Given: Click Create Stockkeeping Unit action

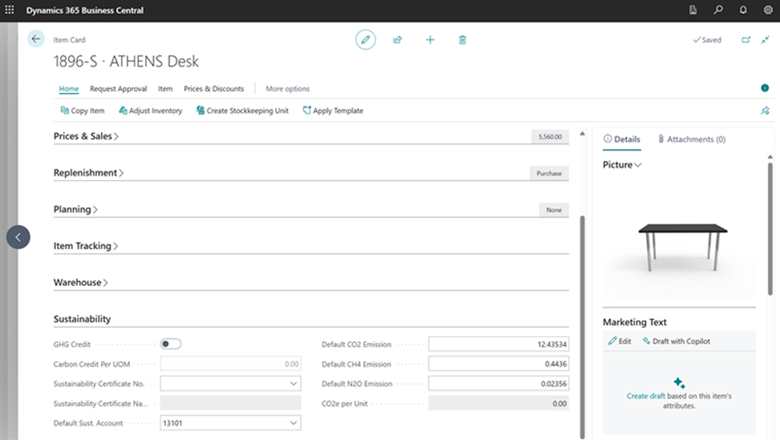Looking at the screenshot, I should (x=242, y=110).
